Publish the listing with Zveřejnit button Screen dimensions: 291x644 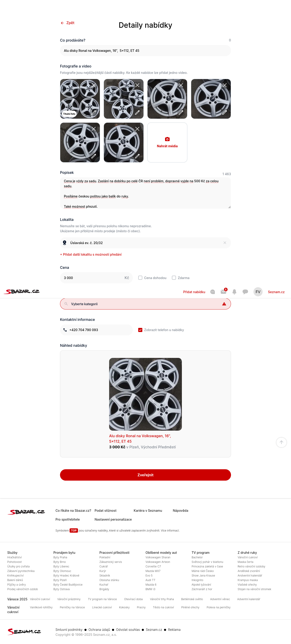click(x=145, y=475)
